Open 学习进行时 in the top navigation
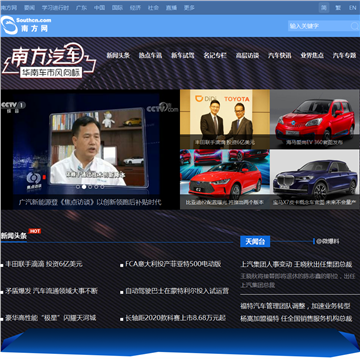 55,8
